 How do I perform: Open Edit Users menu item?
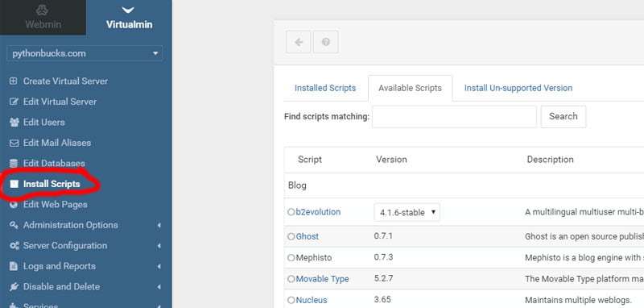tap(44, 122)
